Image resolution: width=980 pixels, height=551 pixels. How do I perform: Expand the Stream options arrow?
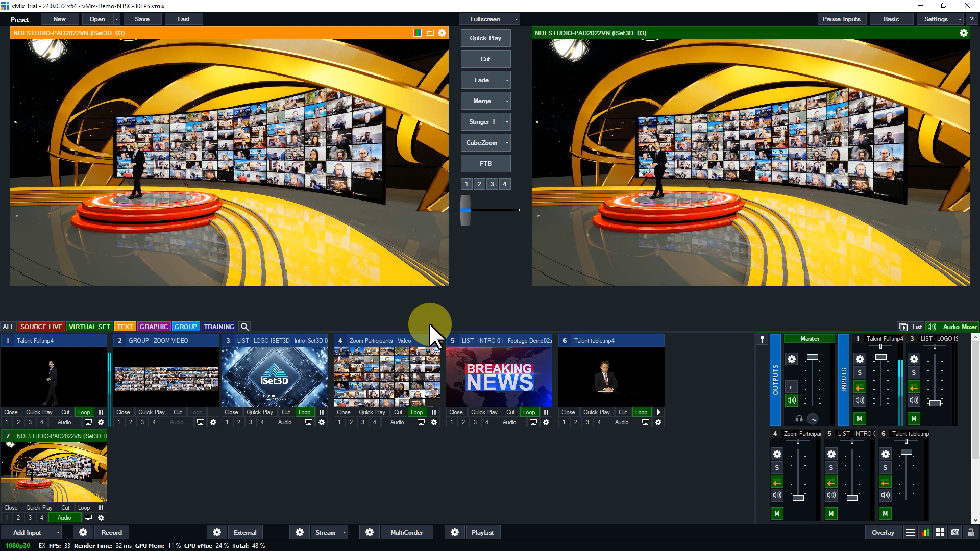pos(345,532)
